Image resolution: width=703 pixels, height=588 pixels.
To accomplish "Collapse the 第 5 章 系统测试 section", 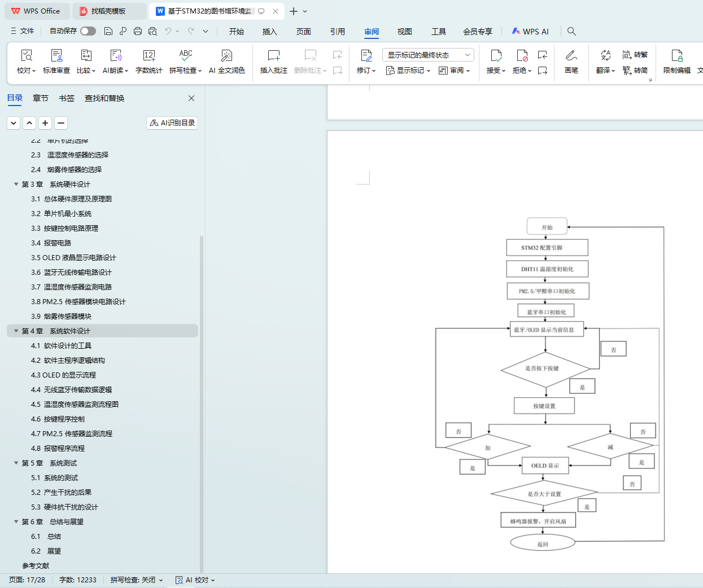I will click(16, 463).
